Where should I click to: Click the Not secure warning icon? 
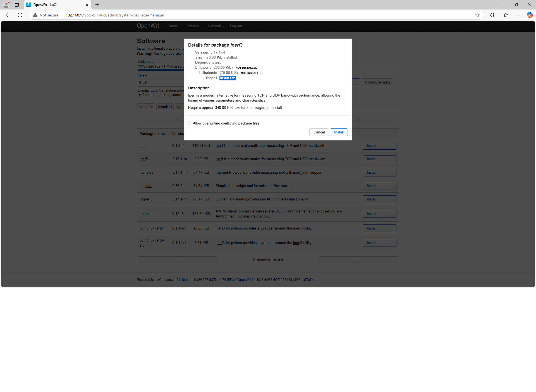[x=35, y=15]
